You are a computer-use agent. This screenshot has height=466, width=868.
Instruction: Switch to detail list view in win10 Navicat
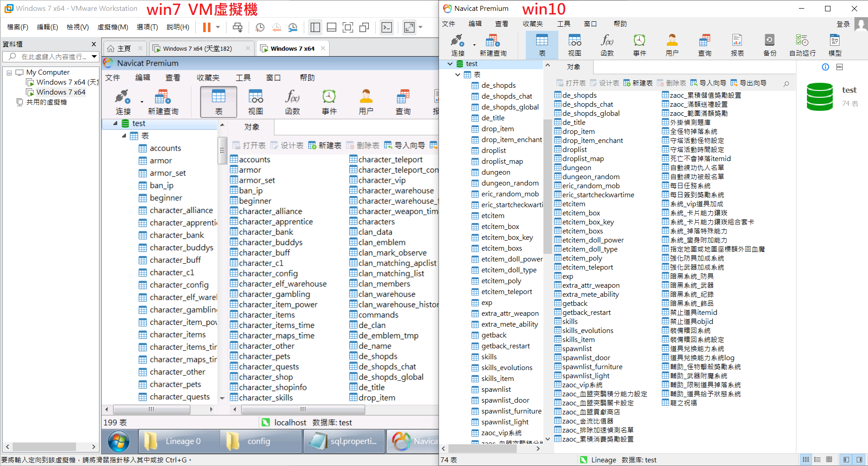[817, 460]
